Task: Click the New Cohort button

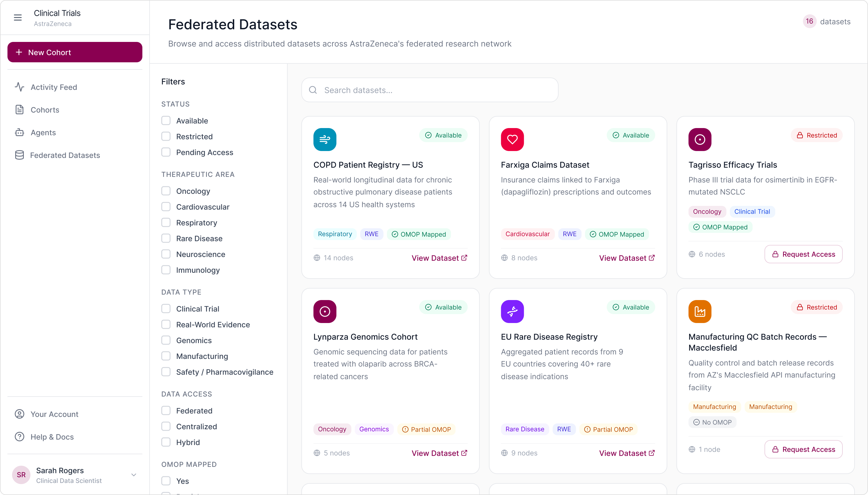Action: (x=75, y=52)
